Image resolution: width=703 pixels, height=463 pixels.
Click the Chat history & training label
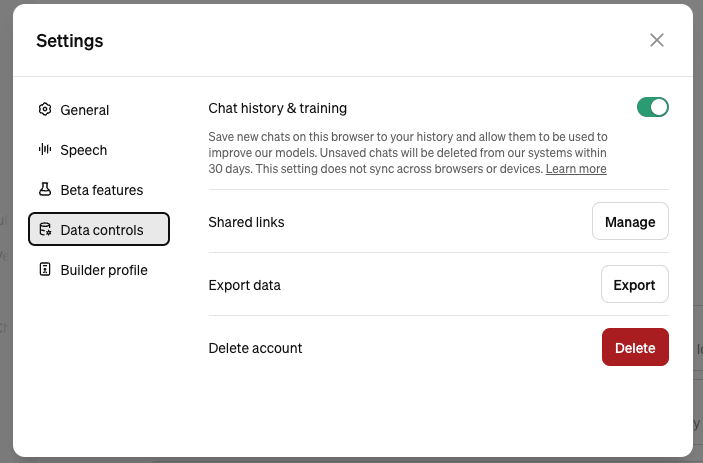pos(278,108)
